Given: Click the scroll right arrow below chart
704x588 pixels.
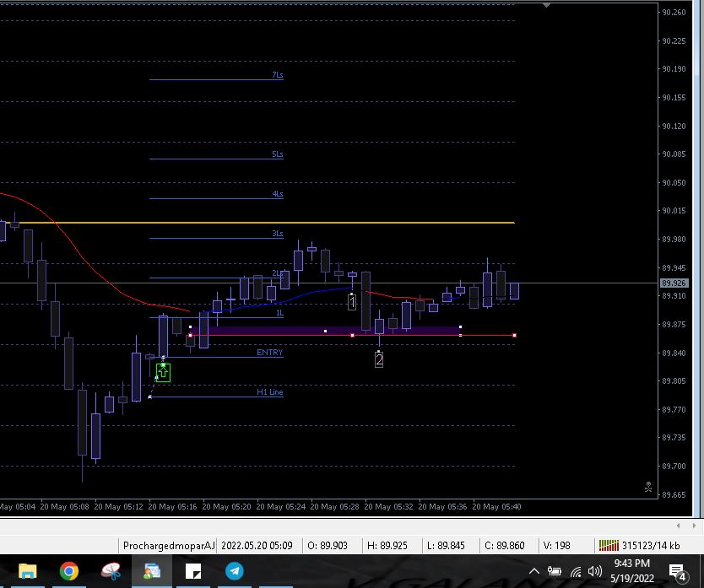Looking at the screenshot, I should point(694,526).
